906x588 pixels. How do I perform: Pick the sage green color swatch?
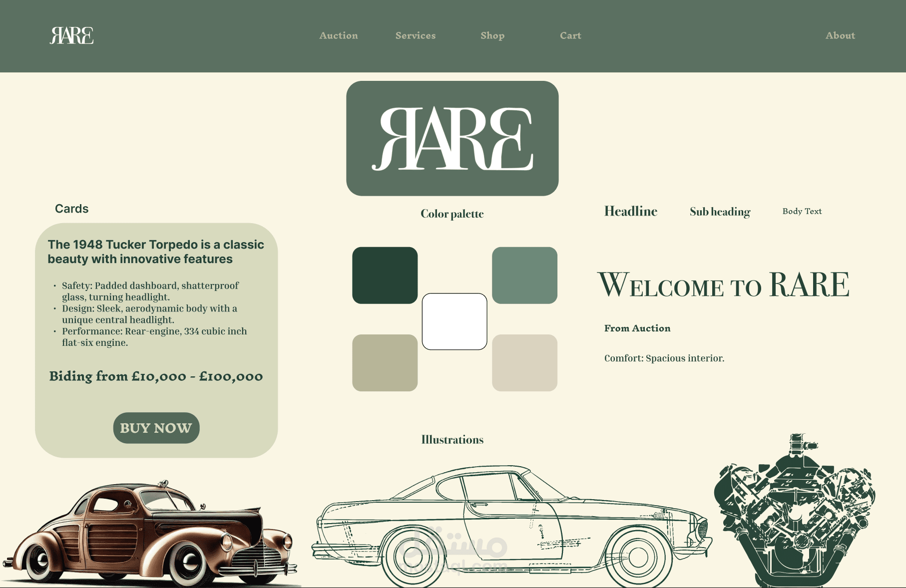click(524, 276)
